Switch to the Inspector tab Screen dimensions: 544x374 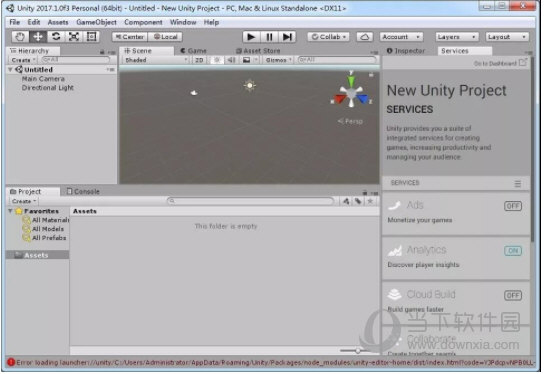(x=406, y=51)
